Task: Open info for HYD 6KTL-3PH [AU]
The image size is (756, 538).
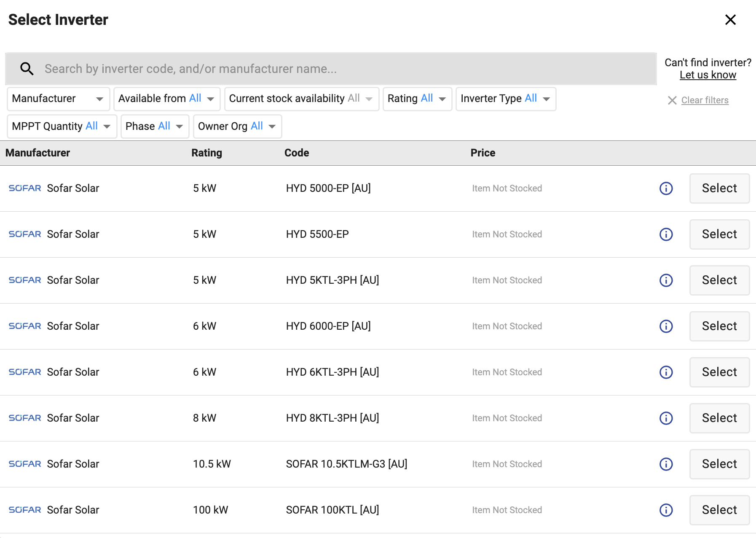Action: (x=666, y=372)
